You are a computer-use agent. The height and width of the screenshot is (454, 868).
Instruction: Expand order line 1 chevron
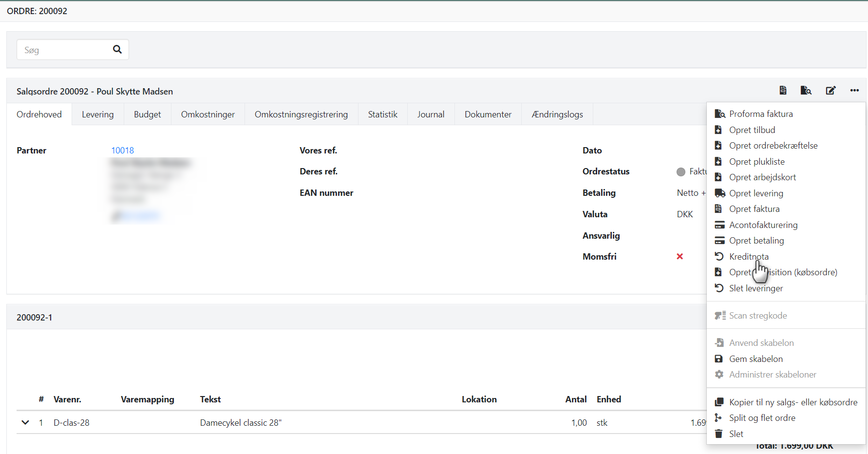(25, 422)
